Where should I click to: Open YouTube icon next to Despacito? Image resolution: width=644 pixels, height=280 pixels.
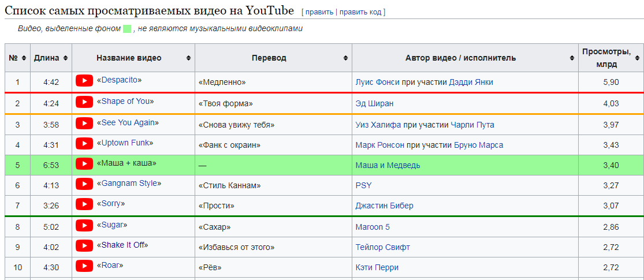pos(84,80)
